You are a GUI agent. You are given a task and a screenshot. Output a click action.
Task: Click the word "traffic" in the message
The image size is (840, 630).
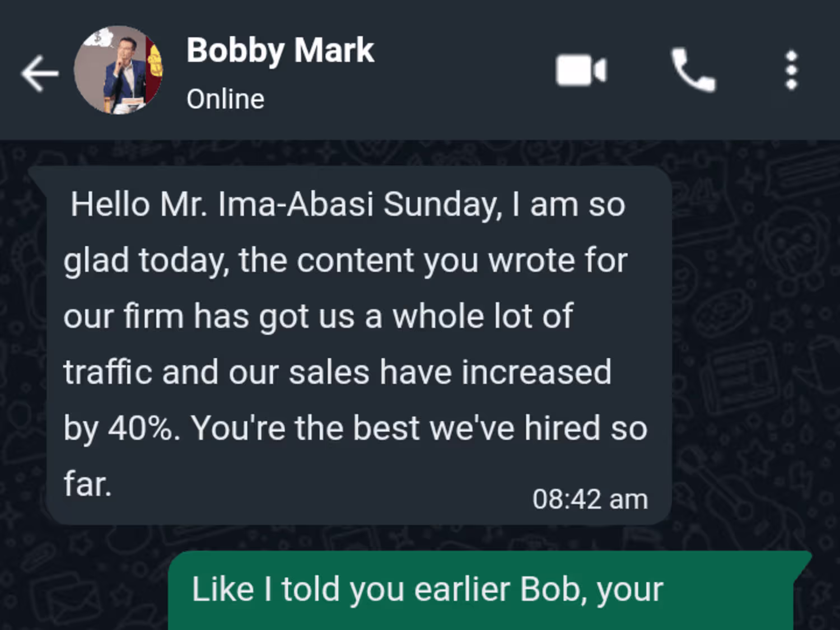pyautogui.click(x=108, y=372)
